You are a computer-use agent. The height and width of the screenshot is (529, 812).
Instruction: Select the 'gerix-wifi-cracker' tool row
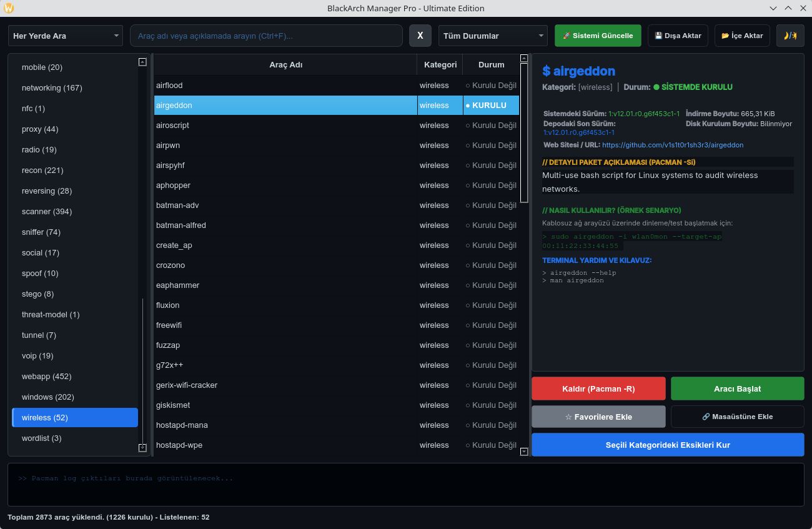[337, 385]
